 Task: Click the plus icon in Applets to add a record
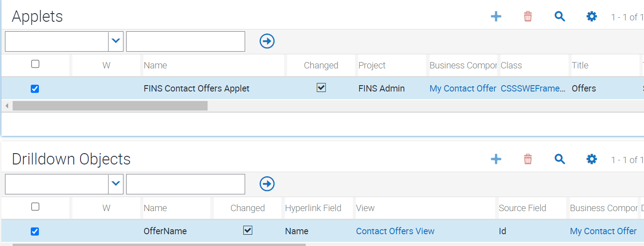click(496, 17)
